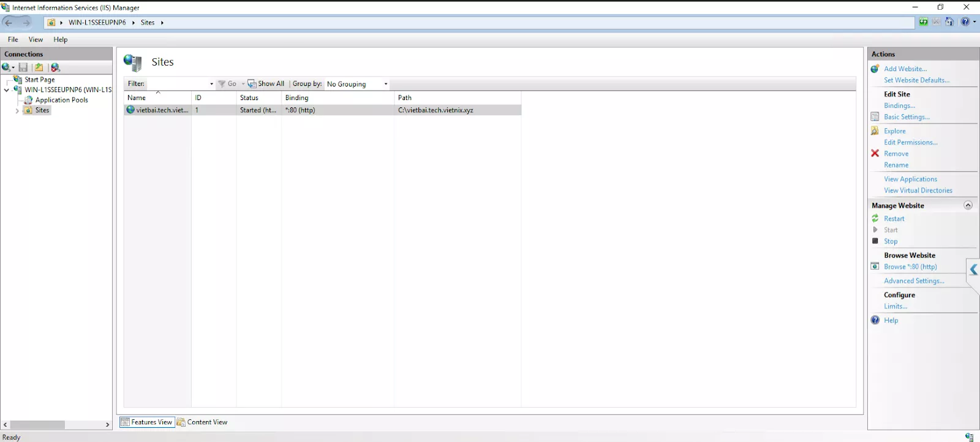Select Application Pools in the tree
980x442 pixels.
61,100
